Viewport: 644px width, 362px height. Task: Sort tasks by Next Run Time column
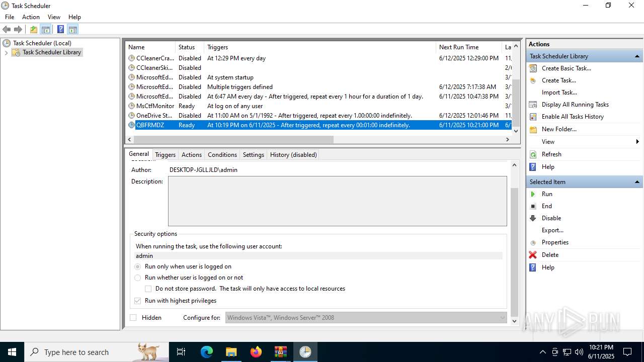(469, 47)
